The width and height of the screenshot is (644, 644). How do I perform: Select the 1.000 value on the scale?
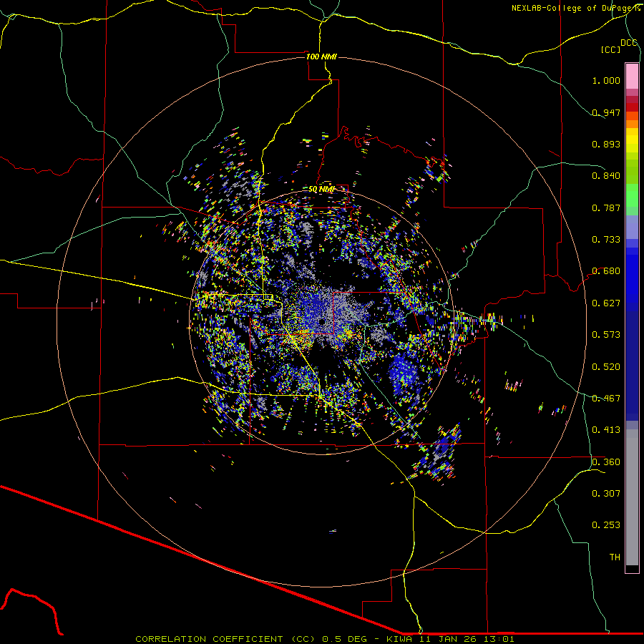tap(606, 80)
